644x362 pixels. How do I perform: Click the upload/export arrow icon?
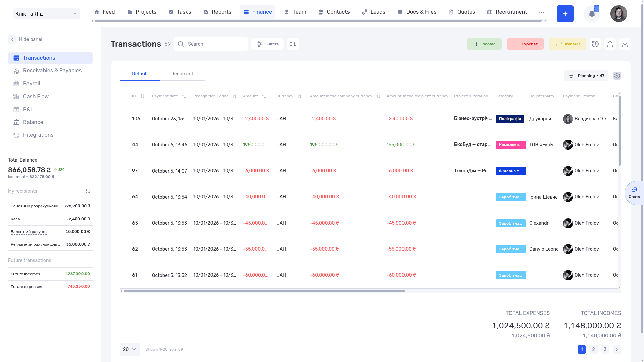pos(610,44)
